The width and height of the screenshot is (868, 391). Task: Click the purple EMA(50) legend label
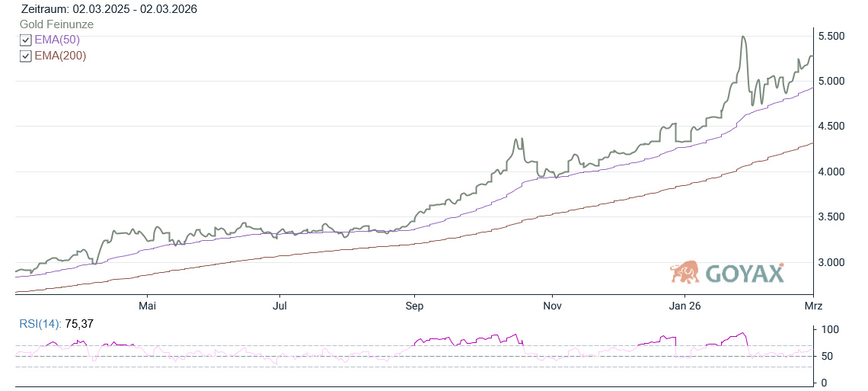click(57, 40)
